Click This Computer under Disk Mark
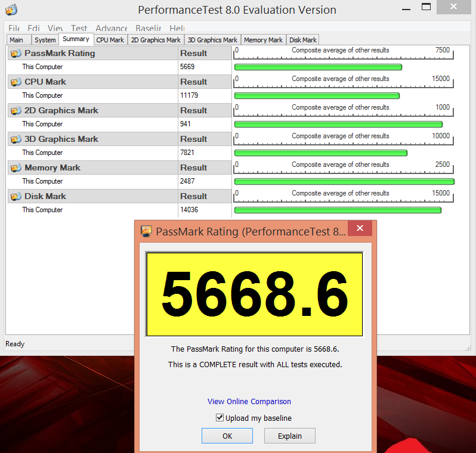Viewport: 476px width, 453px height. tap(42, 210)
